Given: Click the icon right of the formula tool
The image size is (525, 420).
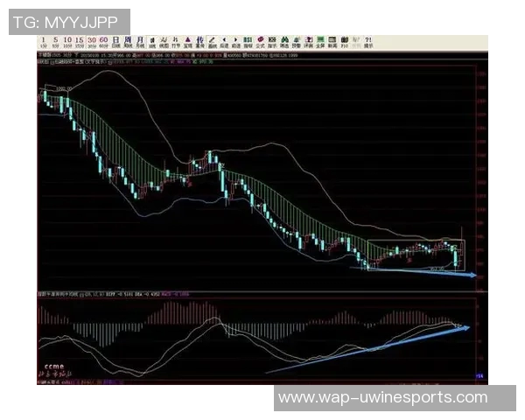Looking at the screenshot, I should [272, 42].
